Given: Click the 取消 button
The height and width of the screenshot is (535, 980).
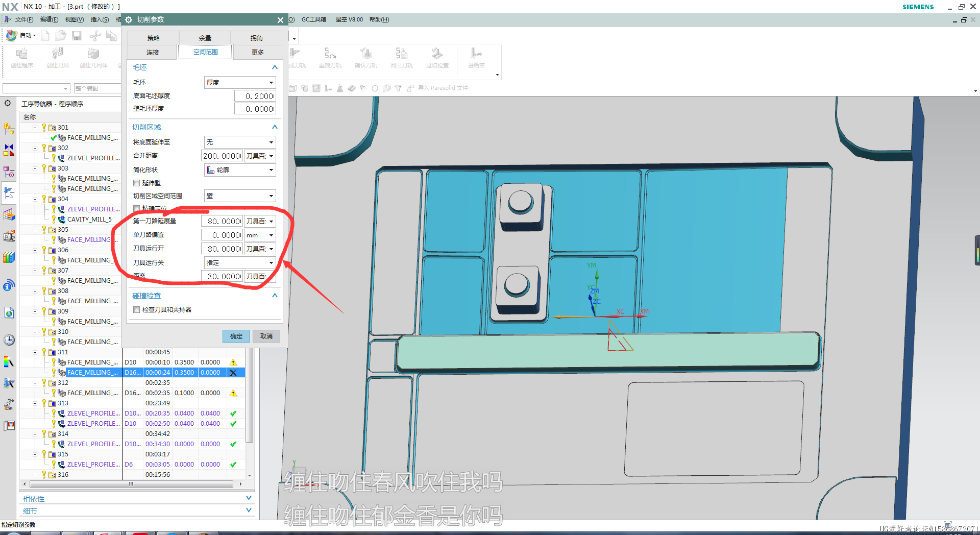Looking at the screenshot, I should [266, 336].
